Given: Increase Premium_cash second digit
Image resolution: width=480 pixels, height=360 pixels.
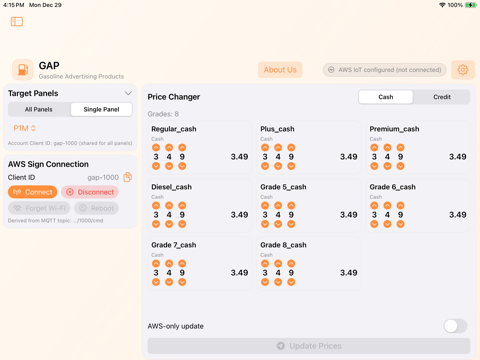Looking at the screenshot, I should pyautogui.click(x=387, y=147).
